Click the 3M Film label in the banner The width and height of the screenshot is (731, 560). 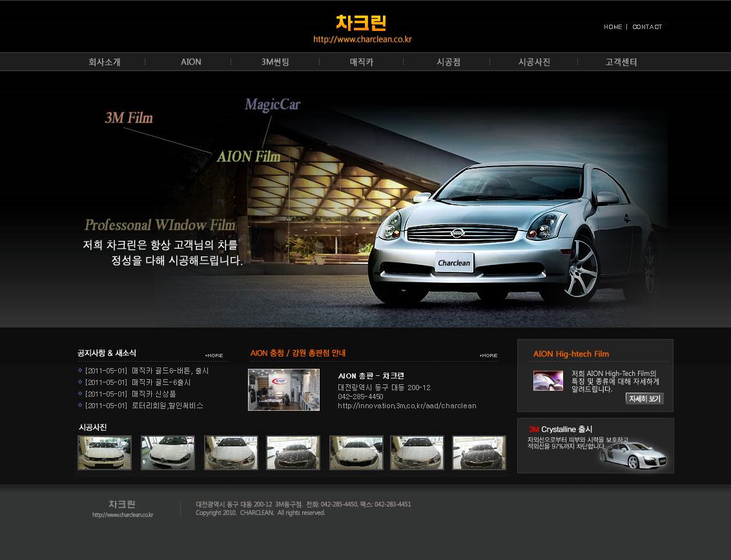(129, 118)
